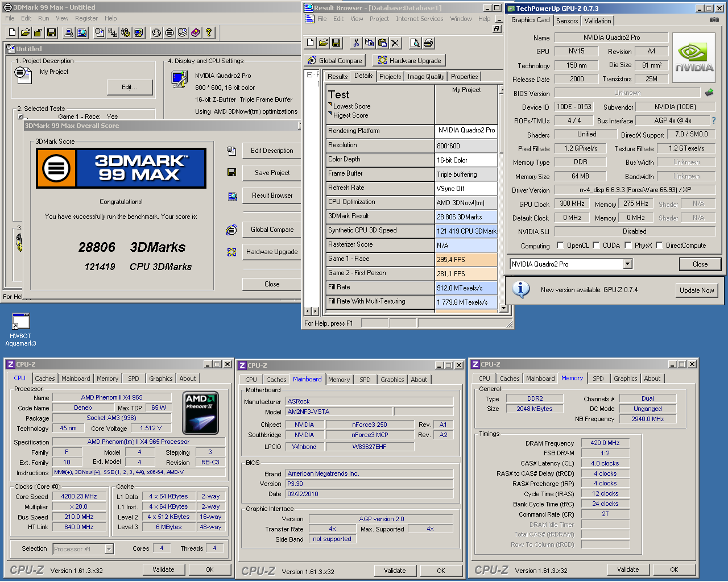
Task: Switch to the Results tab in Result Browser
Action: coord(337,77)
